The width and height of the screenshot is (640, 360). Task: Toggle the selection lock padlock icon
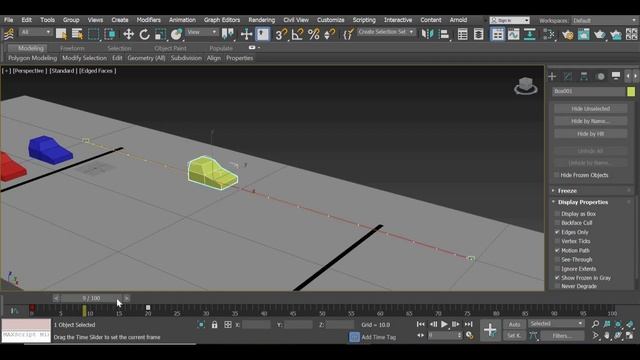(x=214, y=325)
